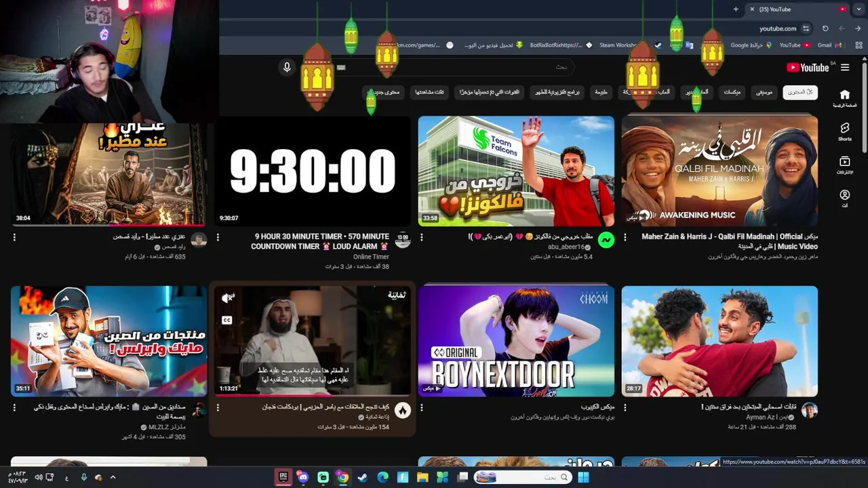This screenshot has height=488, width=868.
Task: Open the on-screen keyboard in search box
Action: pyautogui.click(x=341, y=67)
